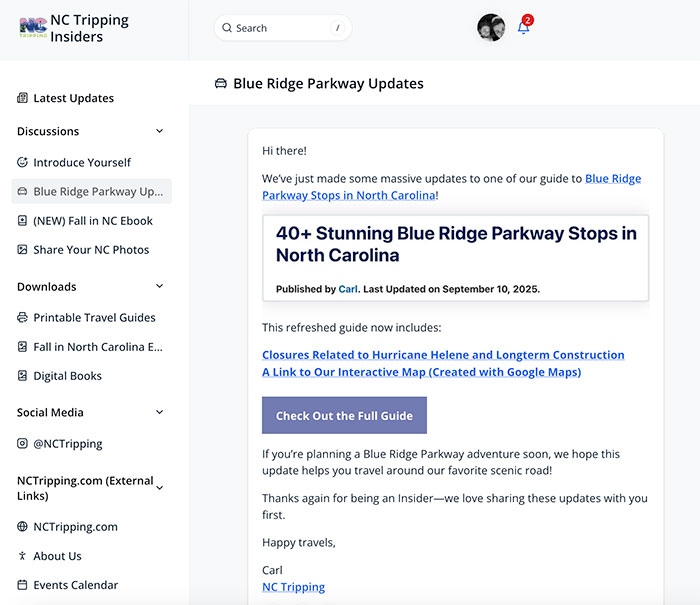The height and width of the screenshot is (605, 700).
Task: Open Events Calendar in the sidebar
Action: pos(75,585)
